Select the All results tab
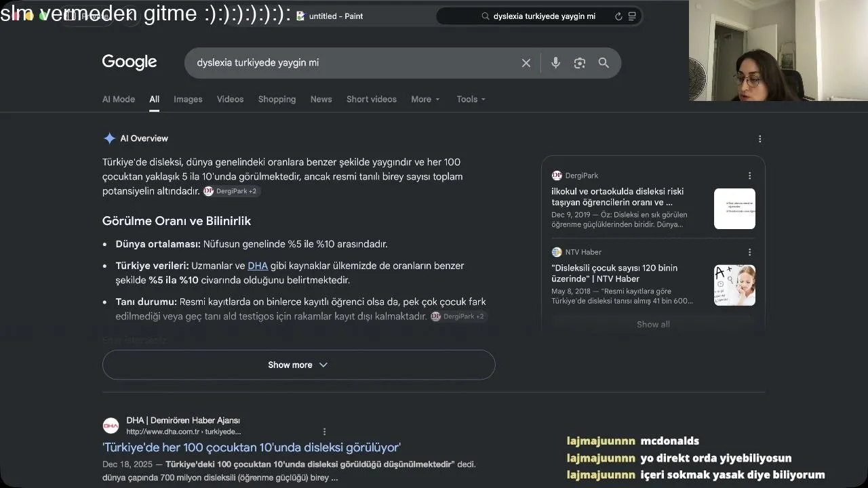868x488 pixels. click(x=155, y=99)
